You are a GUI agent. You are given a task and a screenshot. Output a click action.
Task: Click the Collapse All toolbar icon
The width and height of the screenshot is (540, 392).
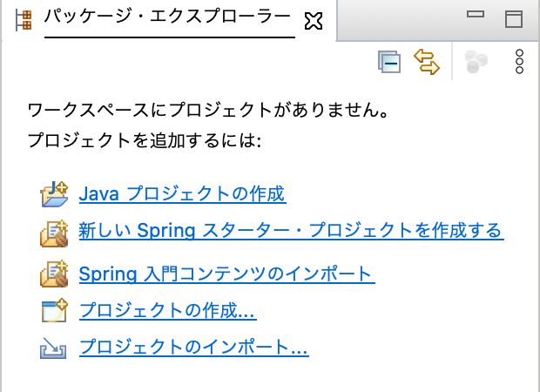(x=389, y=62)
